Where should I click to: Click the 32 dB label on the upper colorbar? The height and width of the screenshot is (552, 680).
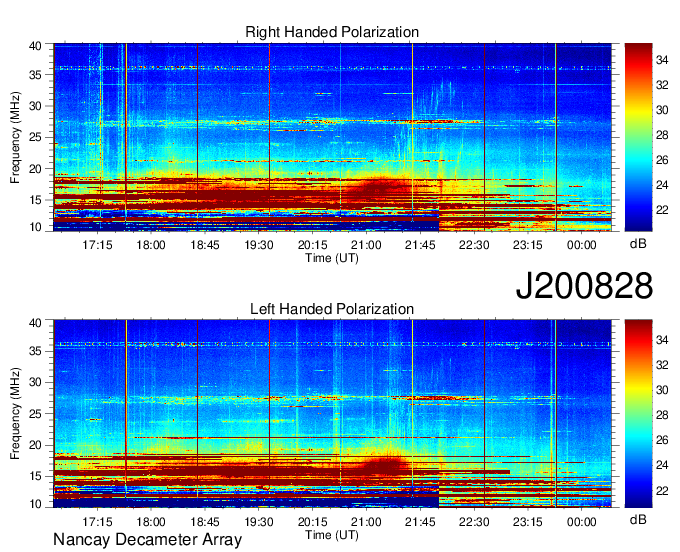click(x=662, y=85)
